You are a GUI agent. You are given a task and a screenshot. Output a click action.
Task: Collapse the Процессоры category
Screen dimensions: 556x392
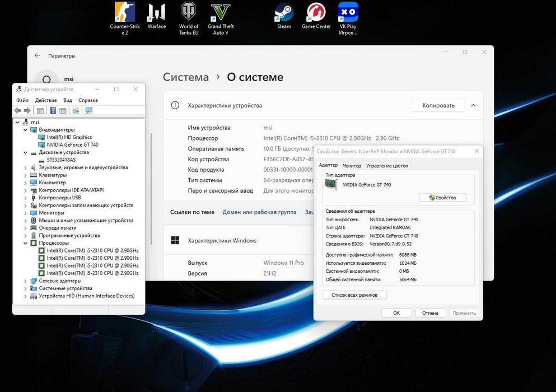[x=26, y=243]
